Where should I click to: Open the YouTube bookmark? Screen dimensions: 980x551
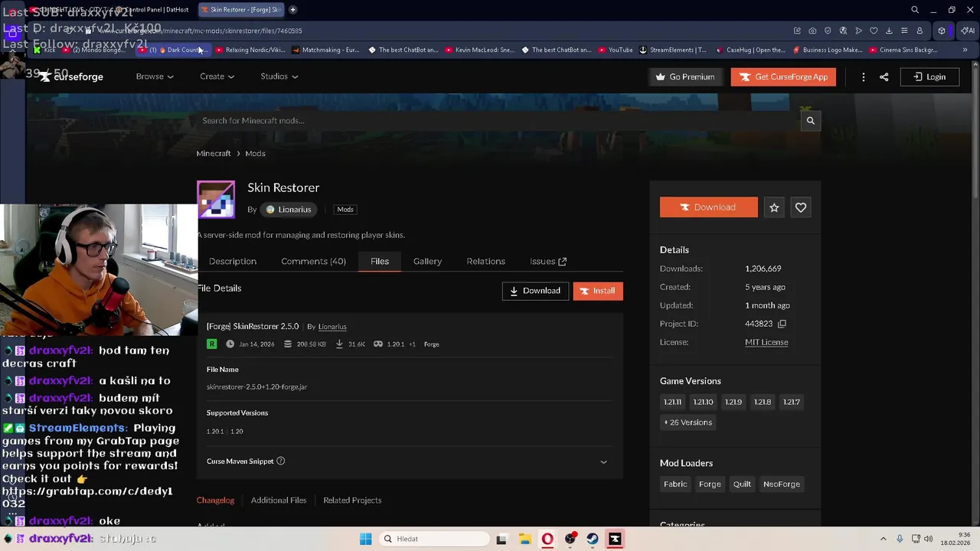616,50
